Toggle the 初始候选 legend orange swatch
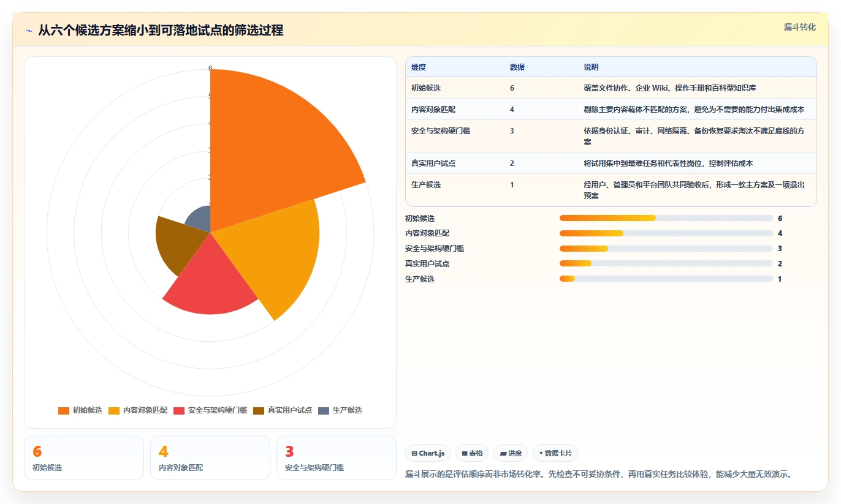This screenshot has width=841, height=504. click(x=64, y=410)
